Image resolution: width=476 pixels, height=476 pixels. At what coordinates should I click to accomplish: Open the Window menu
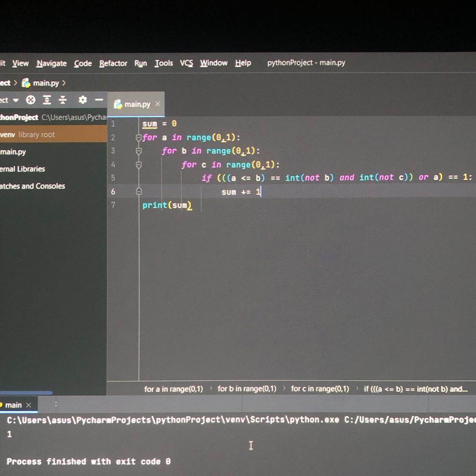coord(214,63)
